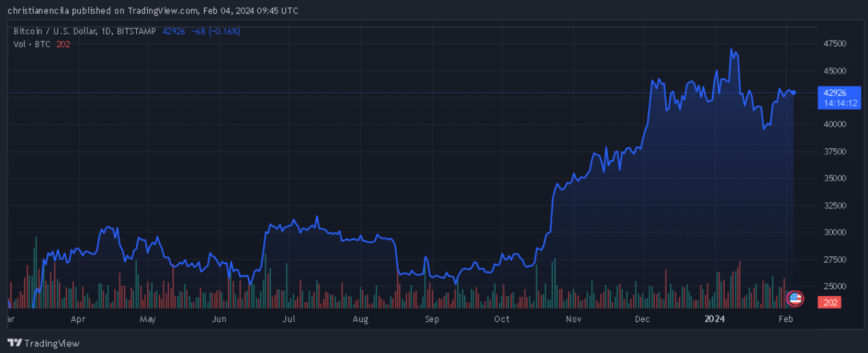The image size is (868, 353).
Task: Select the Nov label on the time axis
Action: [x=573, y=319]
